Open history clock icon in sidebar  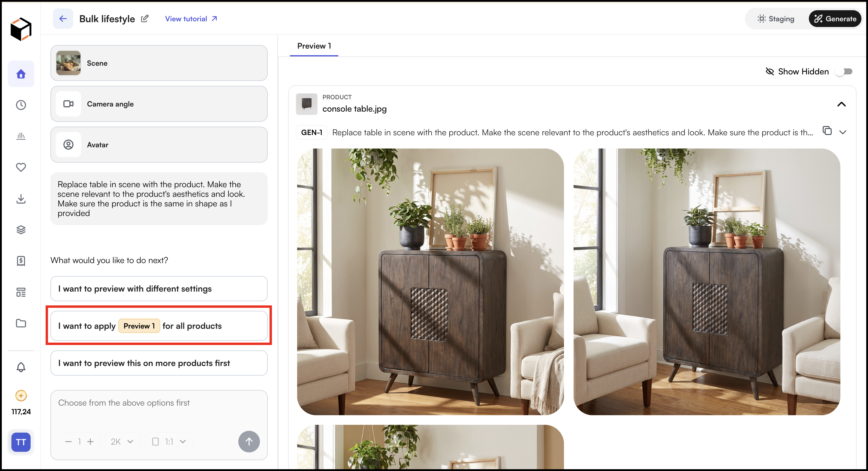click(21, 105)
